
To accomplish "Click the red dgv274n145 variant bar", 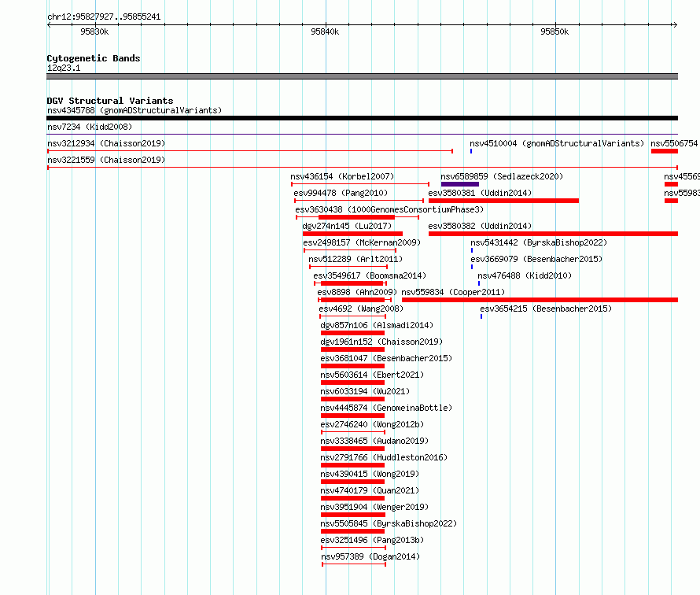I will (352, 234).
